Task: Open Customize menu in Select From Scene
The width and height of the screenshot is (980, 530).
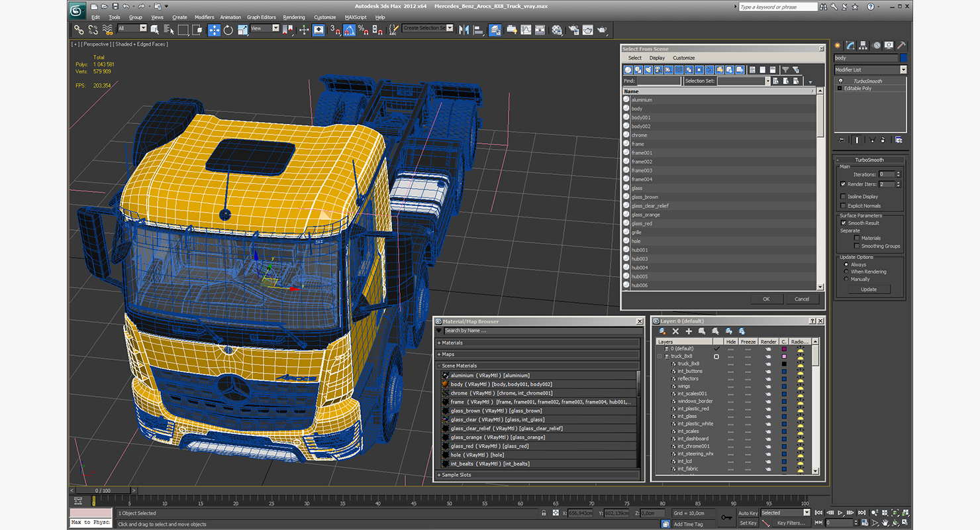Action: [684, 58]
